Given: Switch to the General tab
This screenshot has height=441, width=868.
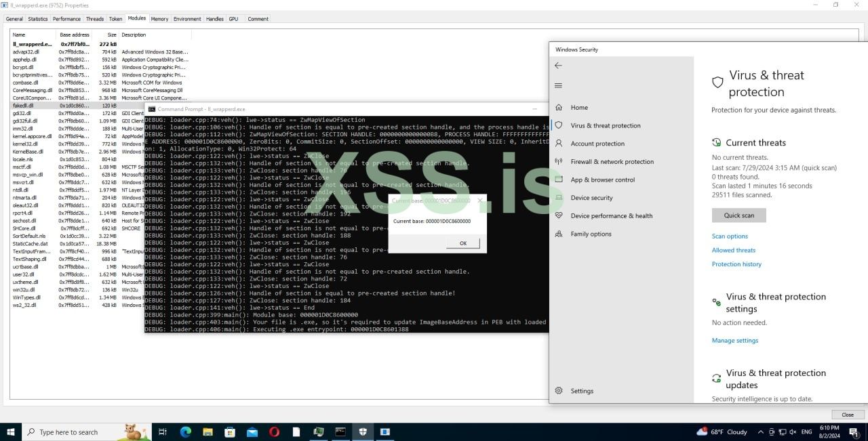Looking at the screenshot, I should coord(14,19).
